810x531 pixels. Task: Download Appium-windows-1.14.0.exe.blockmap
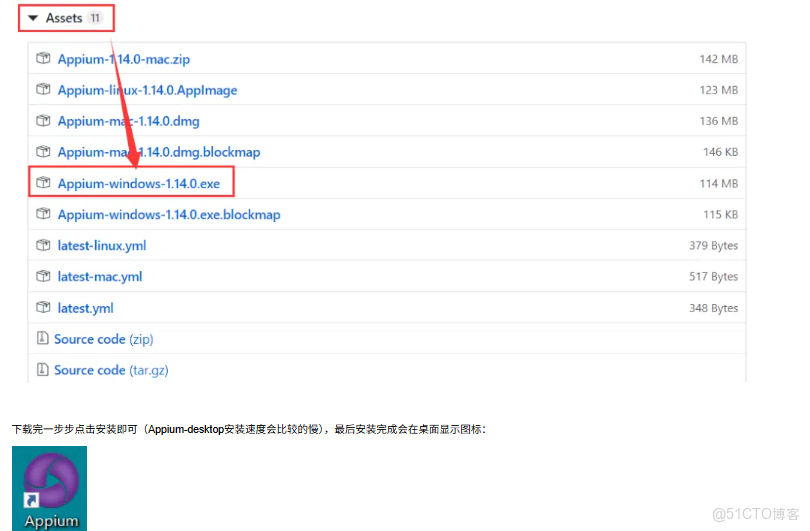(x=169, y=214)
